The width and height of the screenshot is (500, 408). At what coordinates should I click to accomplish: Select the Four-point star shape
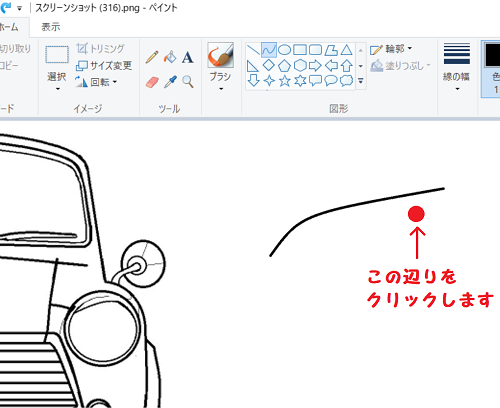click(269, 81)
